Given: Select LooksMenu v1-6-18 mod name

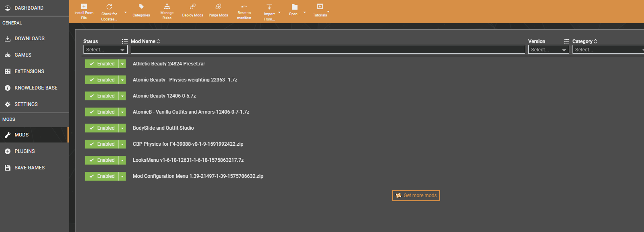Looking at the screenshot, I should pyautogui.click(x=188, y=160).
